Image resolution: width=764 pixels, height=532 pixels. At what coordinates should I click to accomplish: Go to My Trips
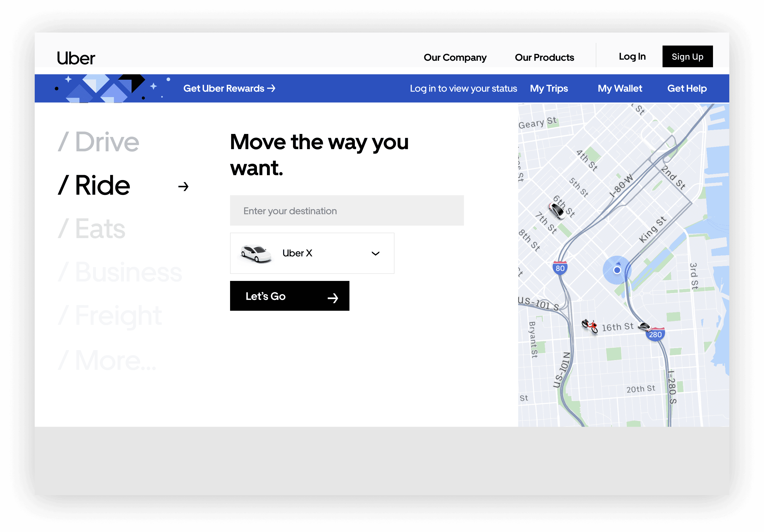[x=549, y=88]
